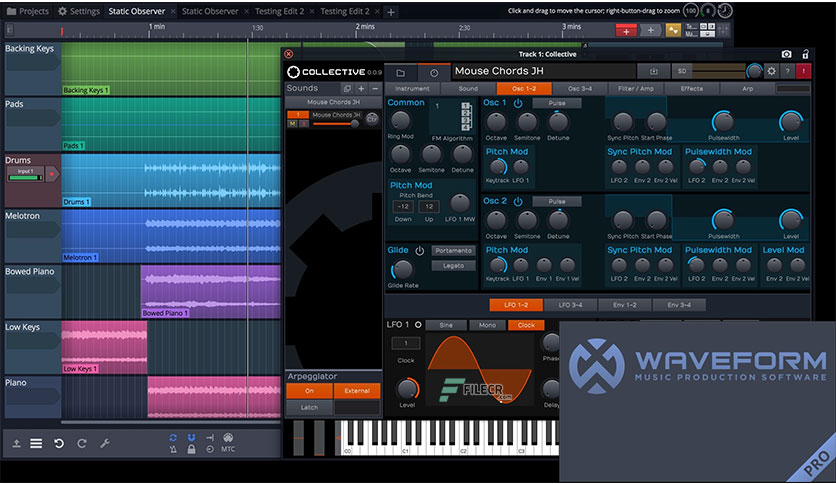
Task: Toggle the lock icon in transport options
Action: 191,449
